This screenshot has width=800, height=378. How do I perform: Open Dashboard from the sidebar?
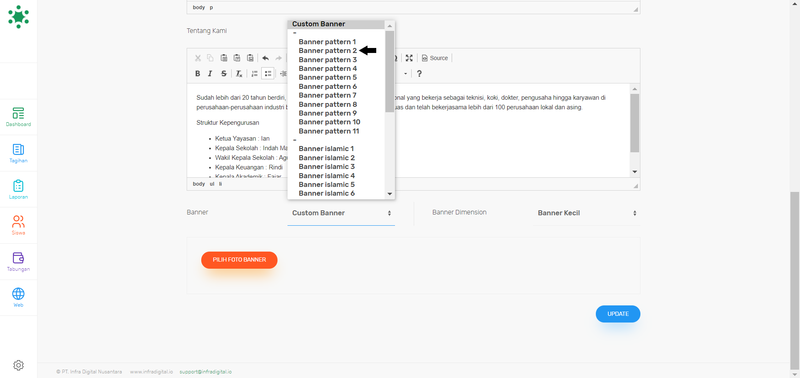coord(18,117)
